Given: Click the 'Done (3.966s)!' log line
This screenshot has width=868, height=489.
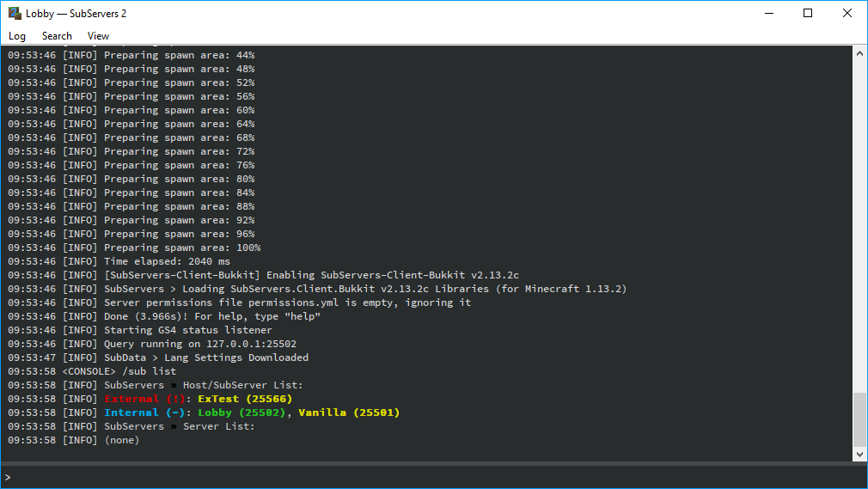Looking at the screenshot, I should 164,316.
